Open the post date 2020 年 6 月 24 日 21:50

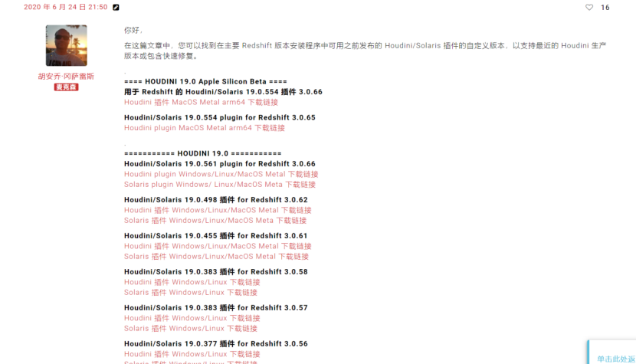click(66, 8)
